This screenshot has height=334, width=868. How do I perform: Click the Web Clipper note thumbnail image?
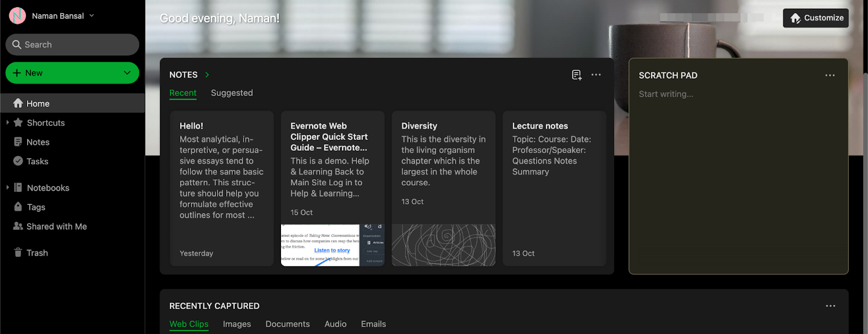pos(333,245)
